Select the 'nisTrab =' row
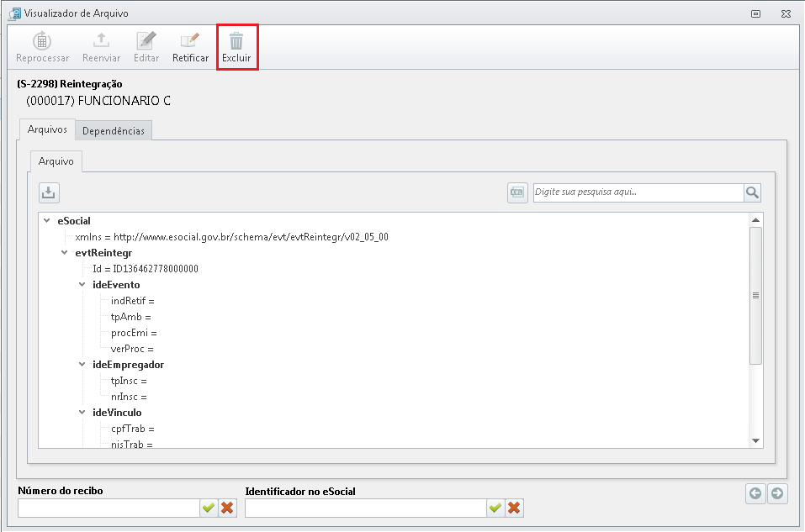 (131, 444)
